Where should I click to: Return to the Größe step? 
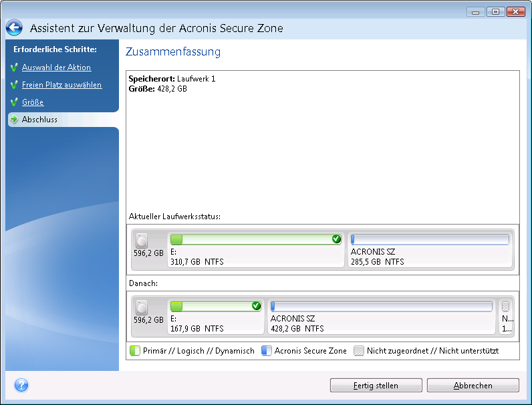coord(33,102)
